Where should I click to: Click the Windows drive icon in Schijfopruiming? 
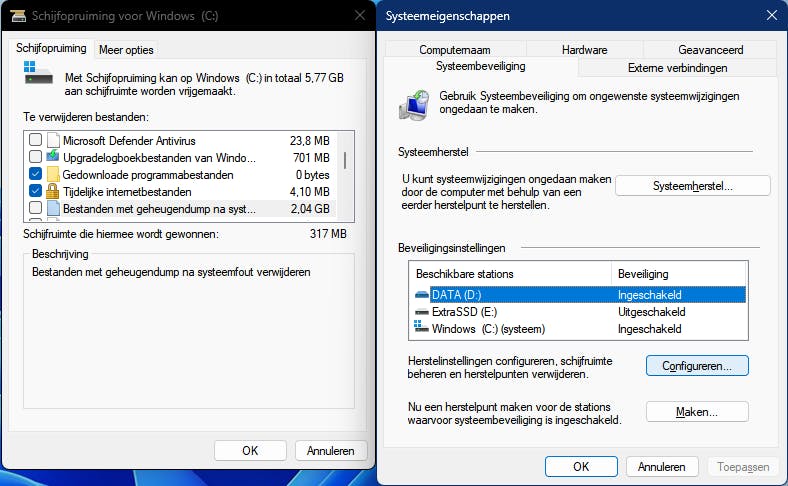click(38, 73)
